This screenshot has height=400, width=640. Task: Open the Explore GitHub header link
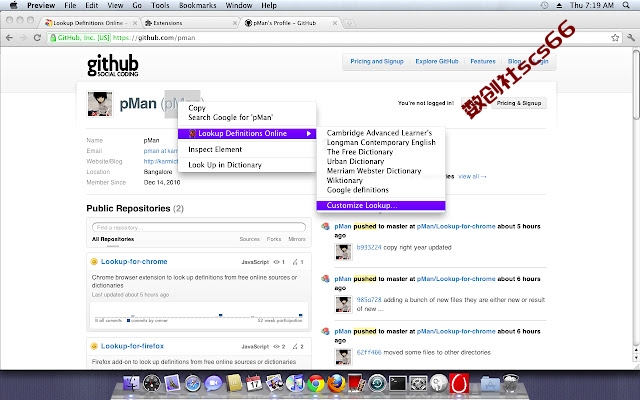click(x=437, y=61)
